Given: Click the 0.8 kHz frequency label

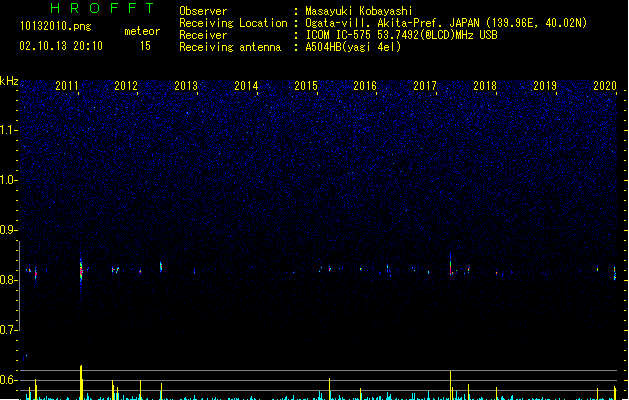Looking at the screenshot, I should (x=8, y=280).
